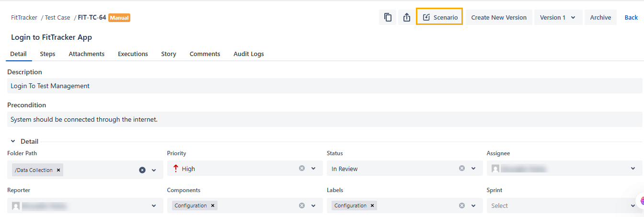The image size is (644, 217).
Task: Click Create New Version button
Action: click(499, 17)
